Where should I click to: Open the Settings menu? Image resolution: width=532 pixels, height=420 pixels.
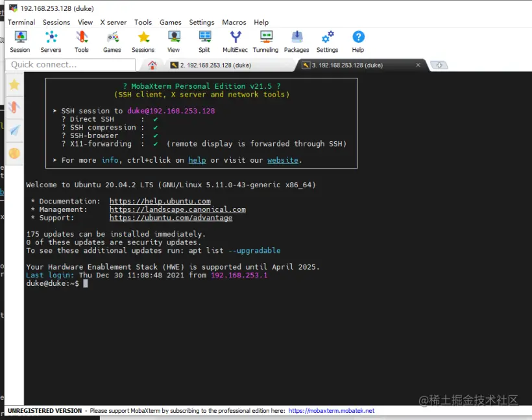pyautogui.click(x=202, y=23)
